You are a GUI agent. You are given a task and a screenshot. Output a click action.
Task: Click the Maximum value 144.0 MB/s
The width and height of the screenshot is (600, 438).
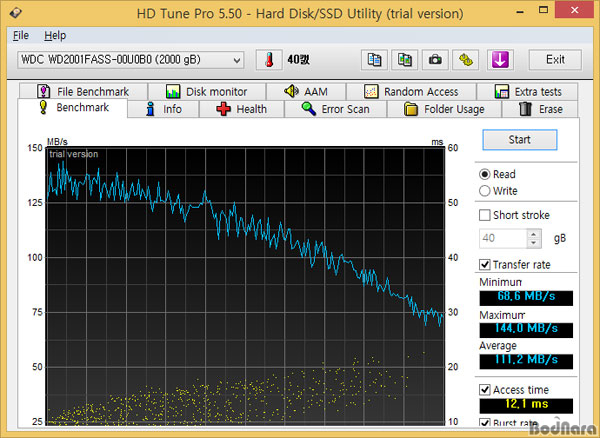pos(526,329)
